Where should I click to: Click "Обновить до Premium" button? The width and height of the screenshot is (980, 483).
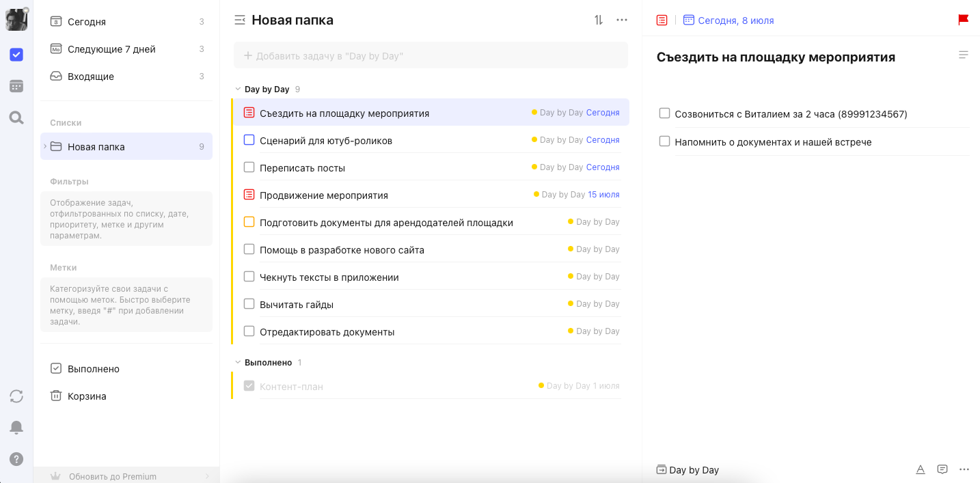click(x=126, y=476)
